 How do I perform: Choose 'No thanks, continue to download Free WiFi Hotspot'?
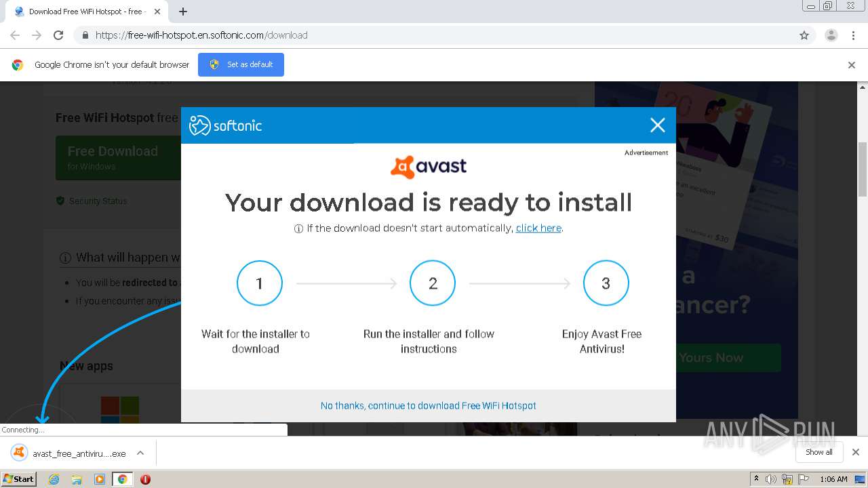tap(429, 405)
